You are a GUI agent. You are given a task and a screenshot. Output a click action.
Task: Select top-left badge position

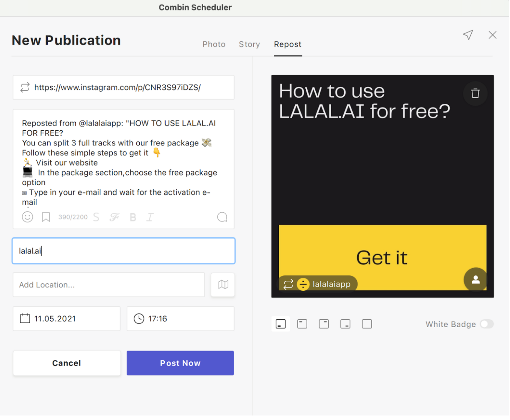click(x=302, y=324)
